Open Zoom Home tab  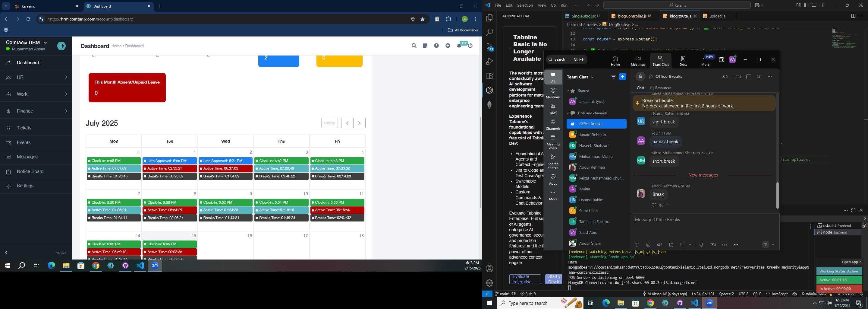click(615, 61)
